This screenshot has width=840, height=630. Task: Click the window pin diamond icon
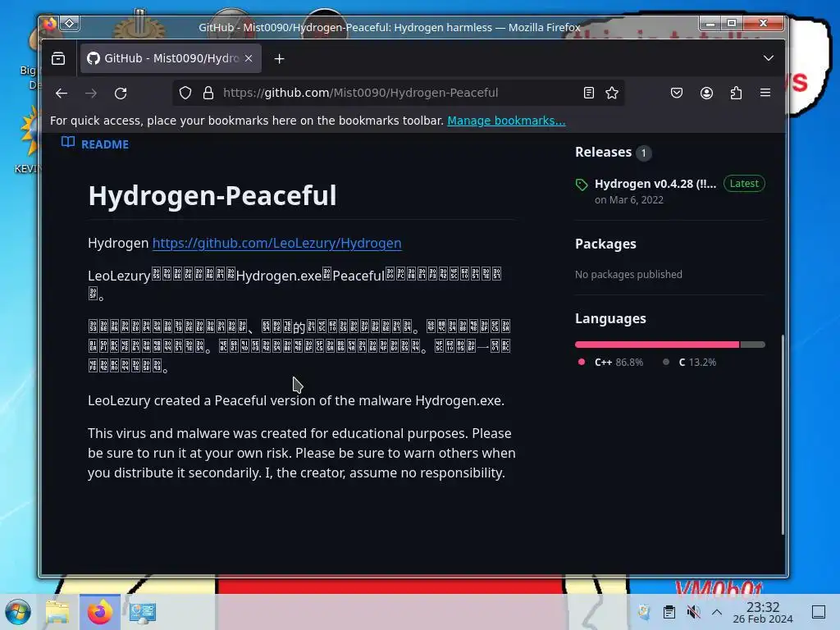pyautogui.click(x=70, y=23)
